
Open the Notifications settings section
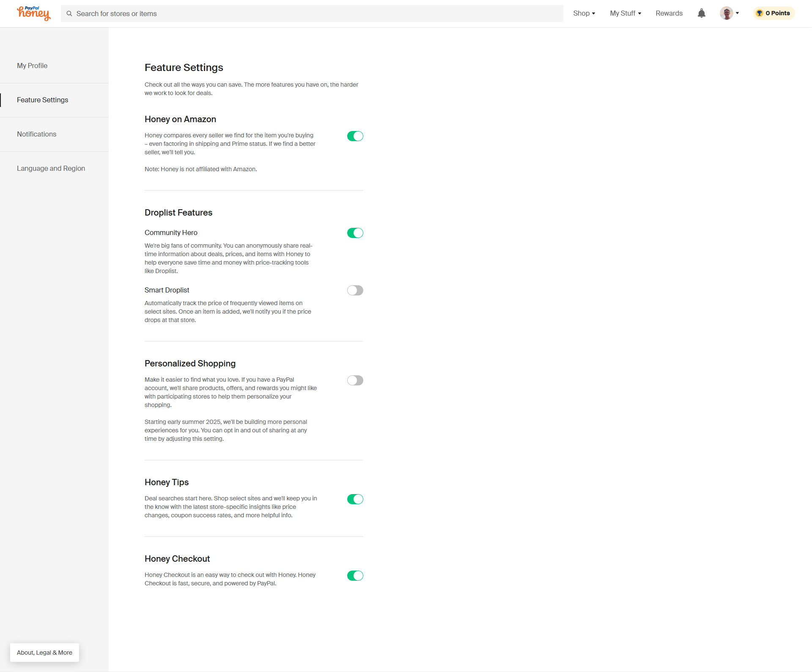click(x=36, y=134)
